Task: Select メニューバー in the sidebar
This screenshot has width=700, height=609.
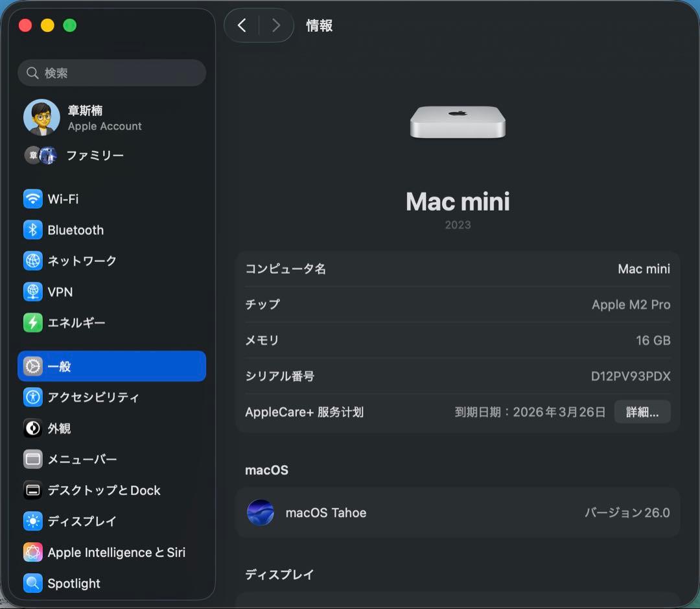Action: click(x=83, y=459)
